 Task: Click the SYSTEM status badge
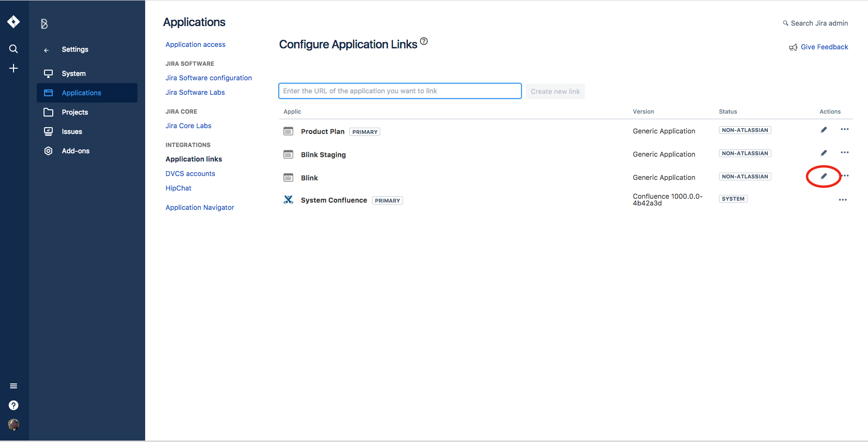pyautogui.click(x=733, y=199)
